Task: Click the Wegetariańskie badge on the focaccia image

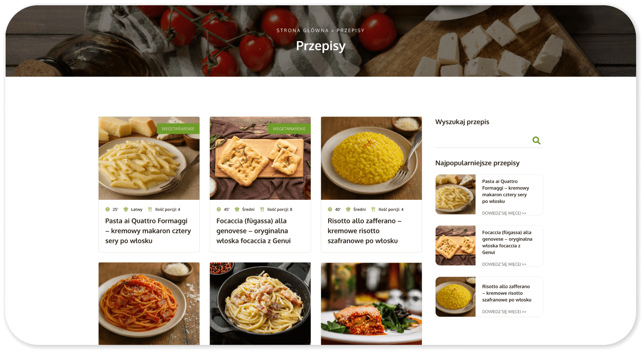Action: click(x=289, y=129)
